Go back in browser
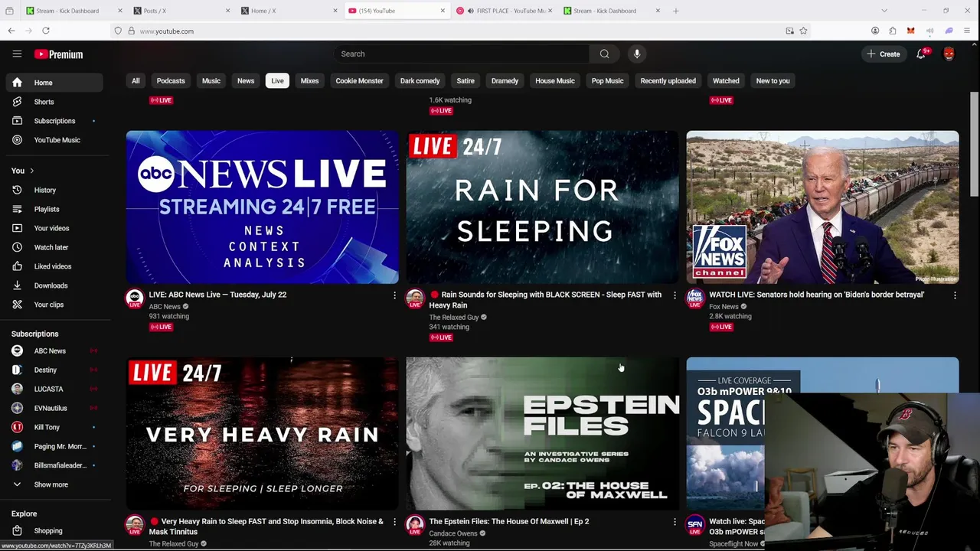Viewport: 980px width, 551px height. (x=11, y=31)
